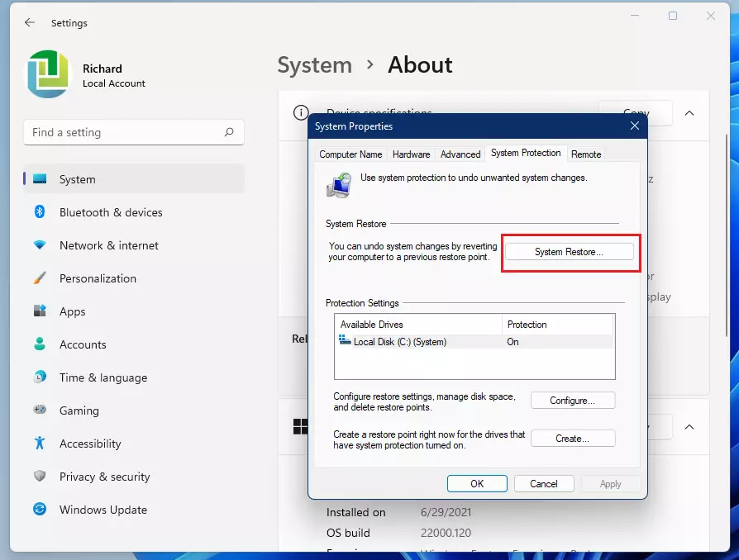This screenshot has width=739, height=560.
Task: Click the Settings window vertical scrollbar
Action: (727, 235)
